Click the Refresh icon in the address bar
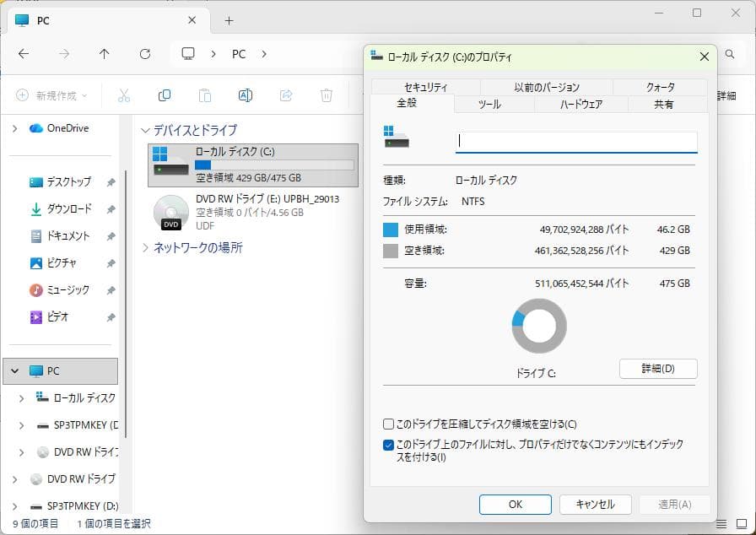756x535 pixels. point(144,54)
